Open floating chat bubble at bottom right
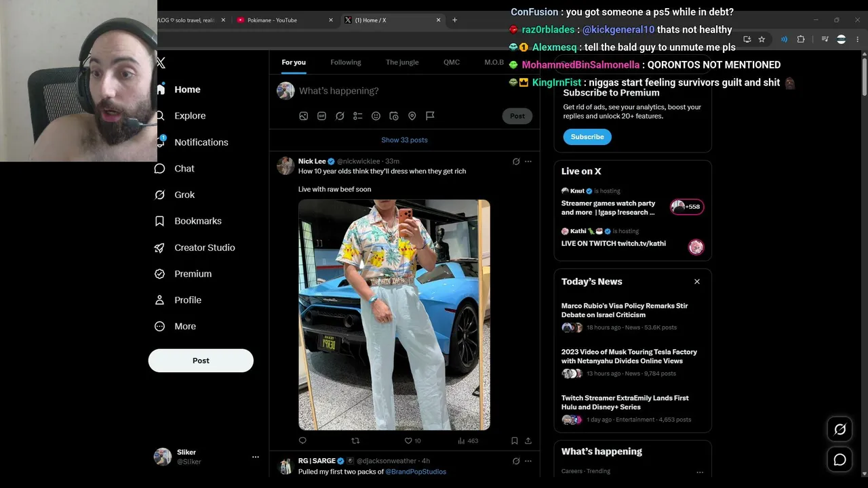This screenshot has width=868, height=488. (840, 460)
